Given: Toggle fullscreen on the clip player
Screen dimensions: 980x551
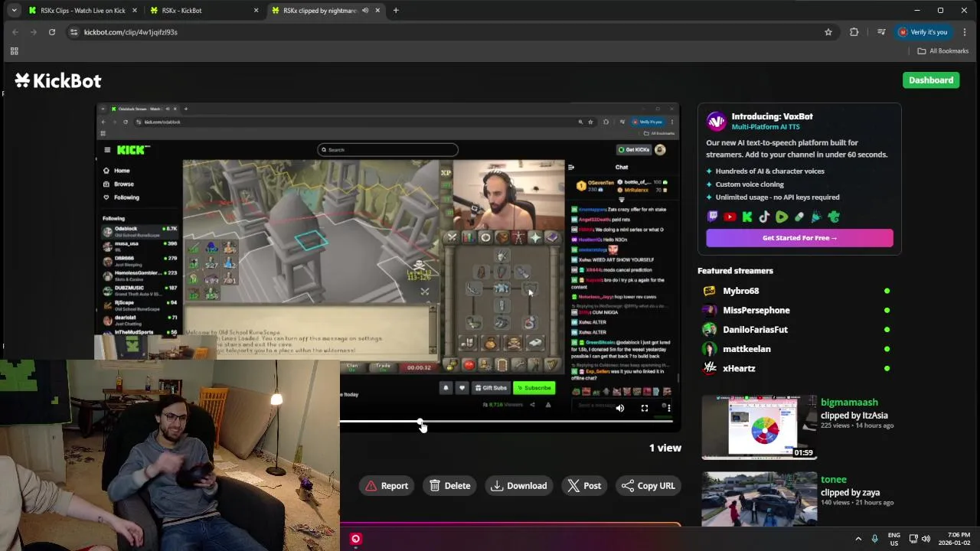Looking at the screenshot, I should pyautogui.click(x=645, y=408).
